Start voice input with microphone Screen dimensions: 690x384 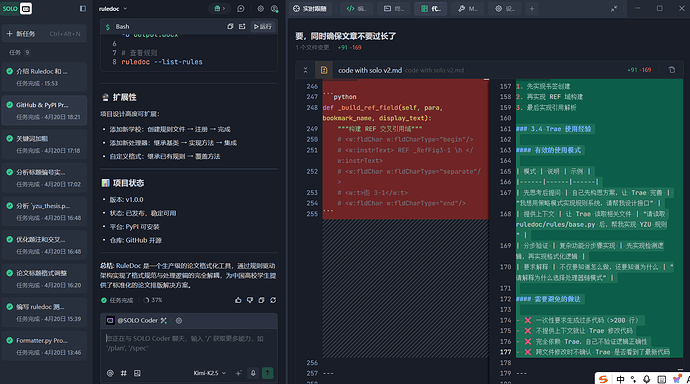(253, 373)
